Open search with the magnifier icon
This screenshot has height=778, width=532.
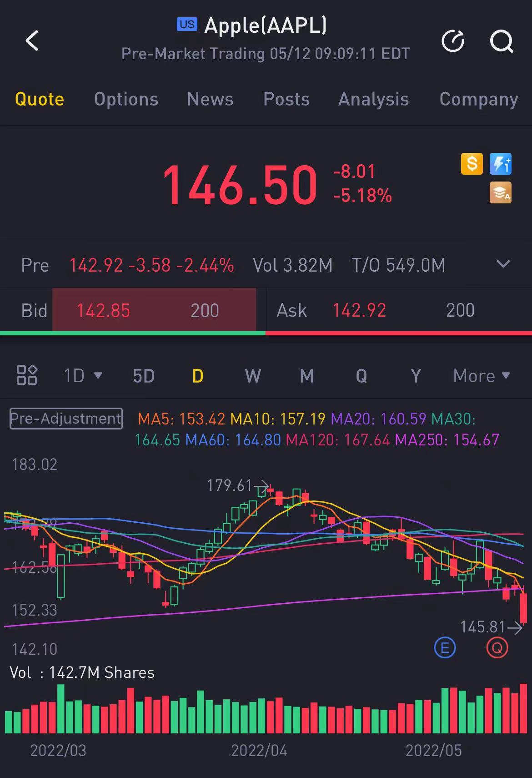502,41
